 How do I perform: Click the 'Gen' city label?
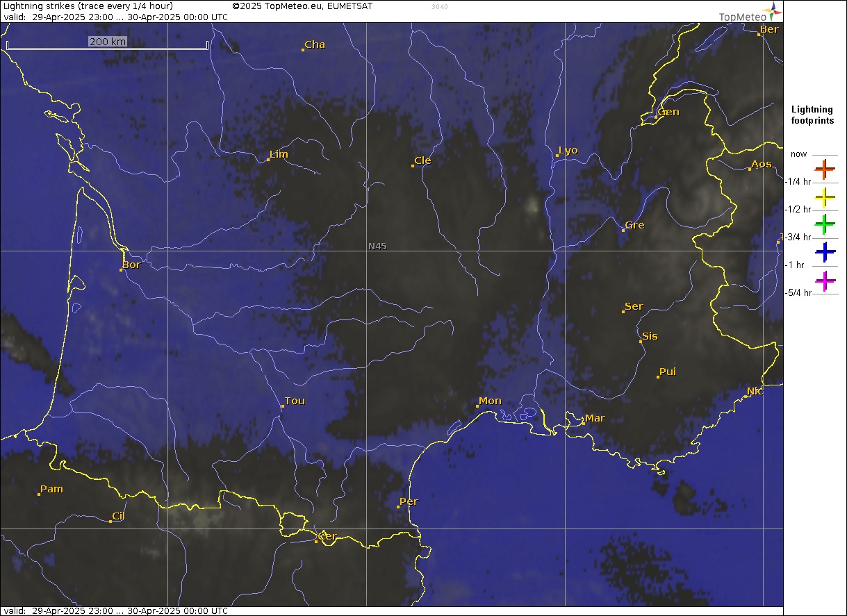tap(668, 112)
